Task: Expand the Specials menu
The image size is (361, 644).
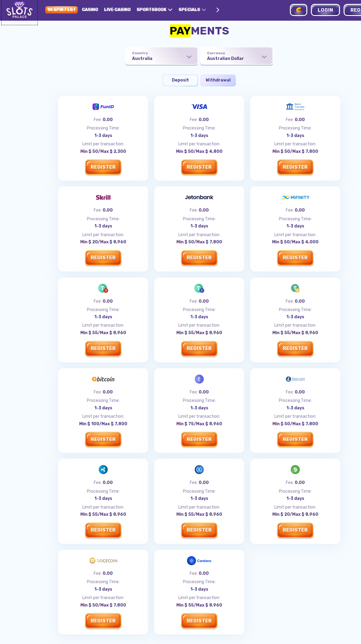Action: tap(192, 10)
